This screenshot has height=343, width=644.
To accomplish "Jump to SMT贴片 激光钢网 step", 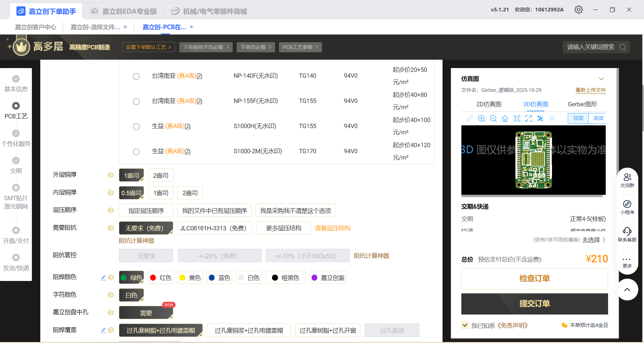I will (16, 202).
